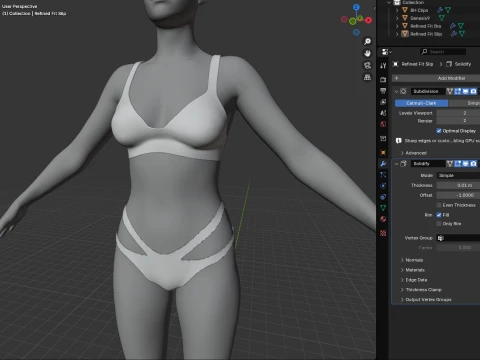Open the Texture properties checker tab

pyautogui.click(x=383, y=233)
